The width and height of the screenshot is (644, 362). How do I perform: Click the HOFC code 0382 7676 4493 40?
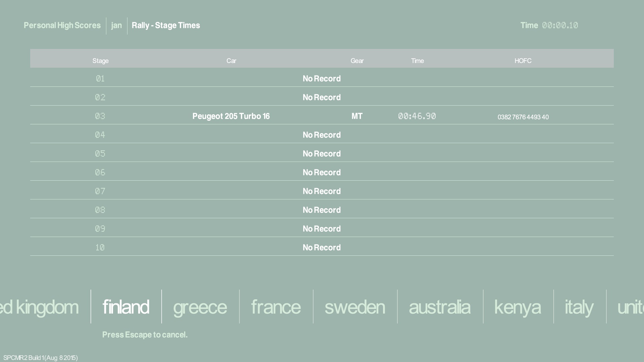point(523,117)
